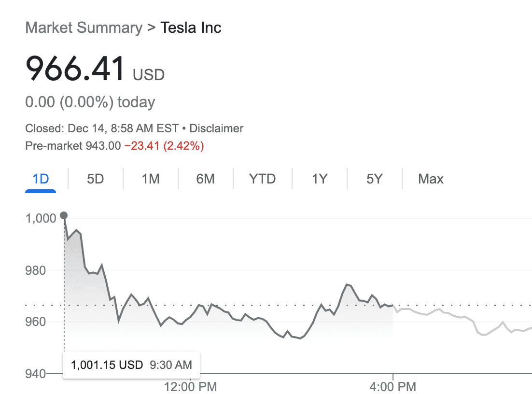
Task: View the 1Y stock performance
Action: pyautogui.click(x=319, y=179)
